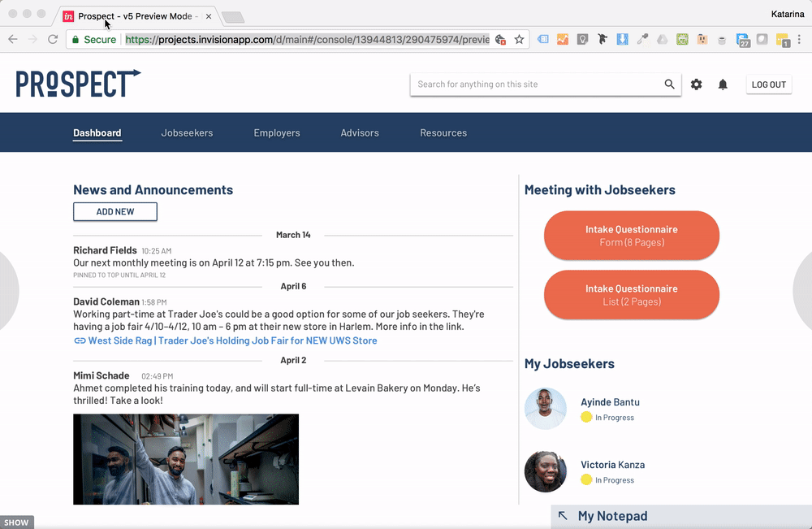The image size is (812, 529).
Task: Open notifications bell icon
Action: (x=723, y=84)
